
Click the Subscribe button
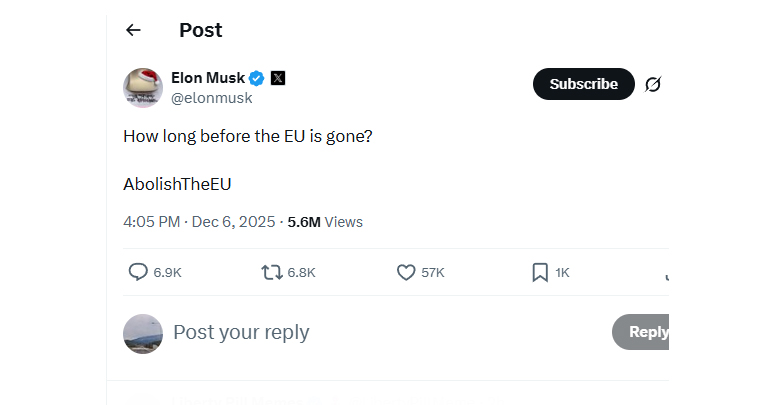tap(583, 84)
